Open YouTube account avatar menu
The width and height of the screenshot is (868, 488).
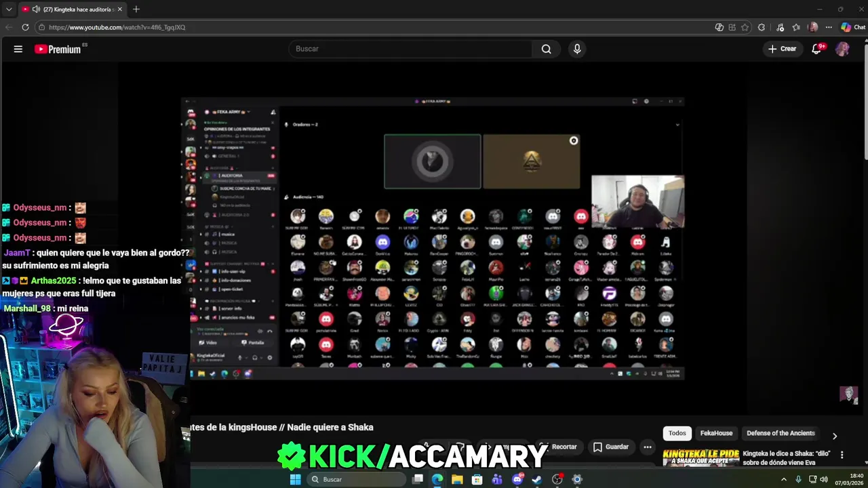pyautogui.click(x=842, y=49)
